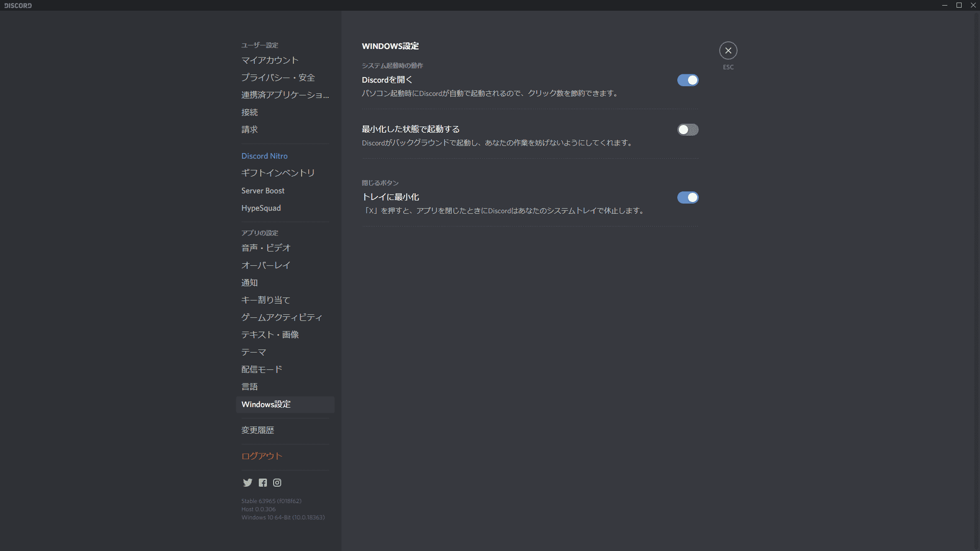Click 'Windows 10 64-Bit' build text
The image size is (980, 551).
coord(283,517)
